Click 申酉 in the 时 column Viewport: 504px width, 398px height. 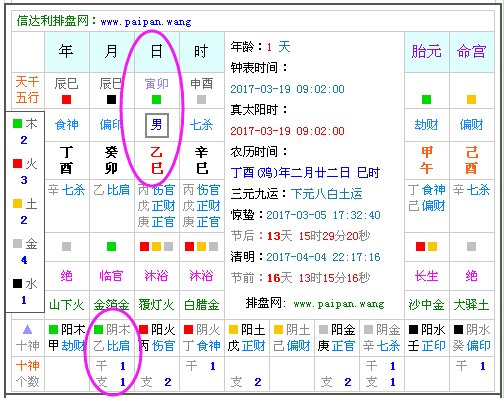201,84
